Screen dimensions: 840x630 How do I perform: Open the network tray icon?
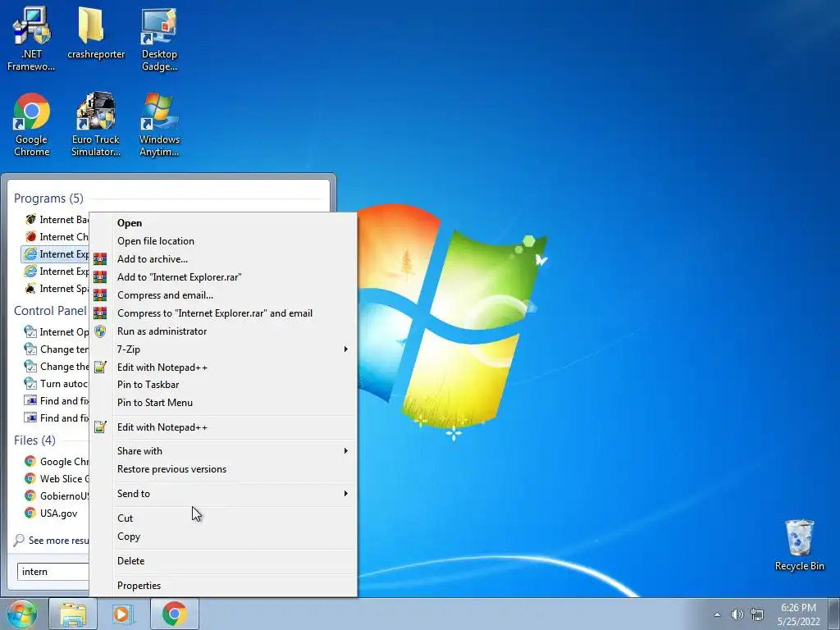pyautogui.click(x=757, y=614)
